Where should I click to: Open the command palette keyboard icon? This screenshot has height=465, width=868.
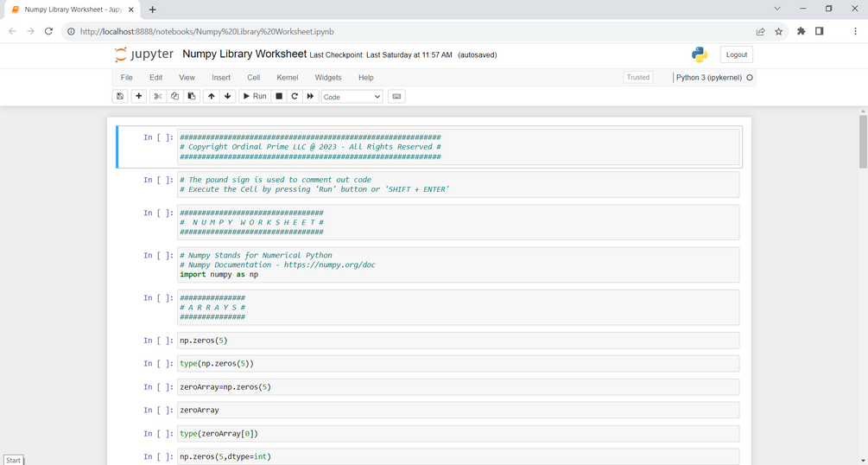(396, 97)
